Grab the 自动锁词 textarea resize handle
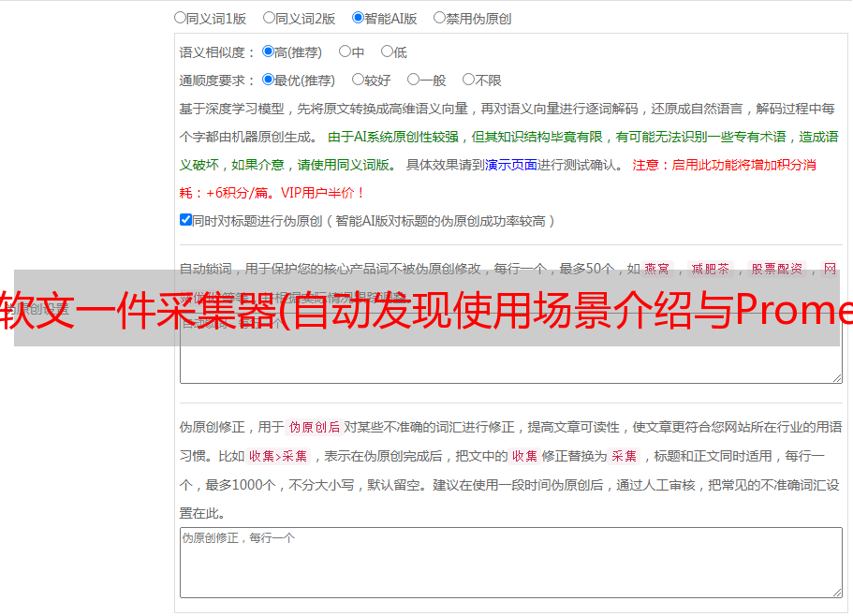The width and height of the screenshot is (853, 616). [x=837, y=378]
